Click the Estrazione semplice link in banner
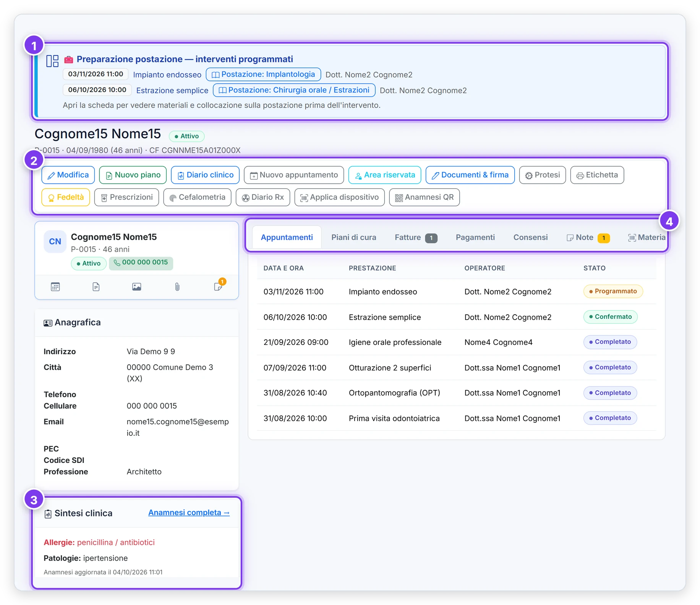 coord(172,91)
